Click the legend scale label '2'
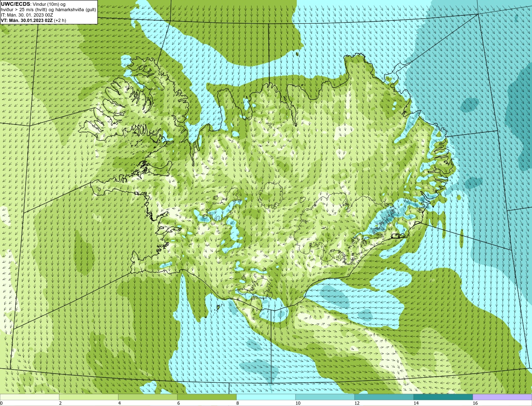 tap(60, 403)
